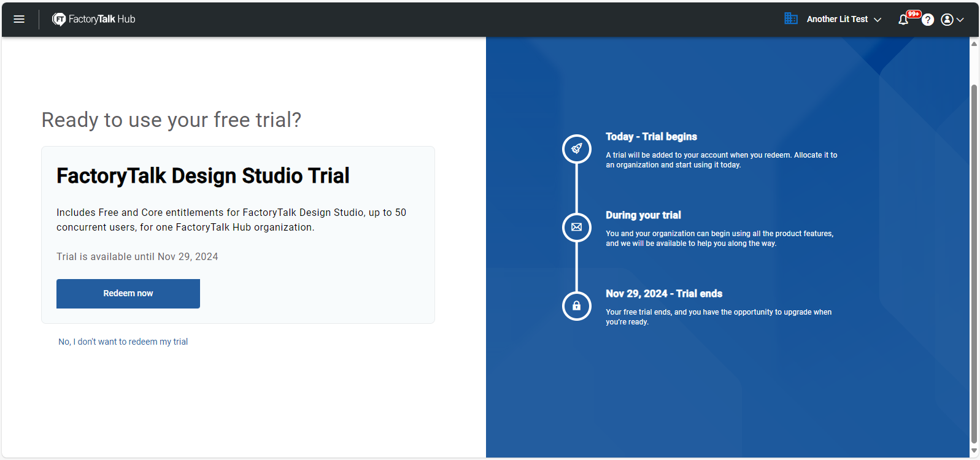The width and height of the screenshot is (980, 460).
Task: Click the Redeem now button
Action: point(128,294)
